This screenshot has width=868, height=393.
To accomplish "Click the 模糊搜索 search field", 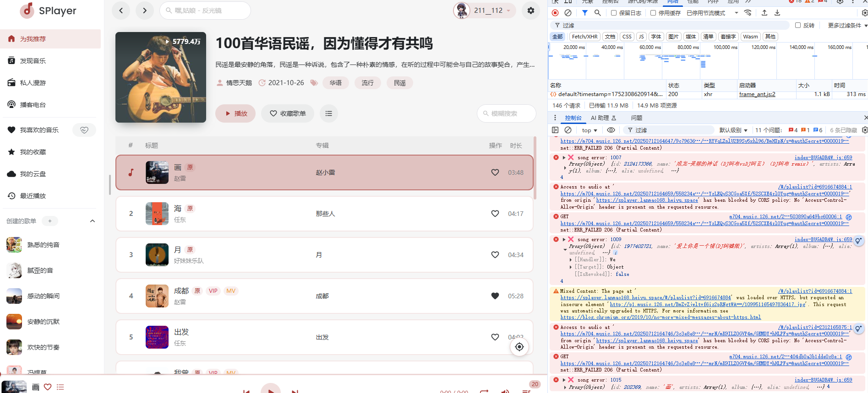I will pos(507,113).
